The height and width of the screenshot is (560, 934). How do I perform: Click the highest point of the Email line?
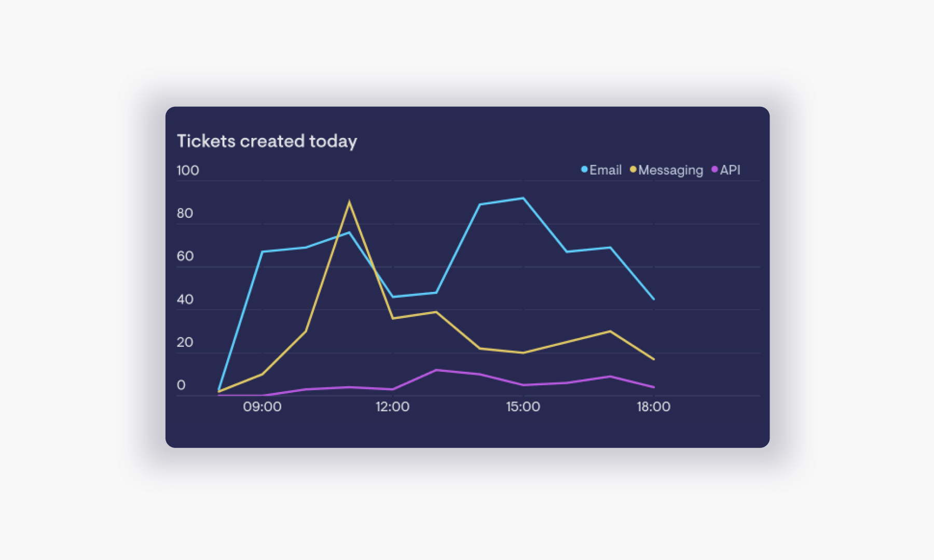click(523, 198)
